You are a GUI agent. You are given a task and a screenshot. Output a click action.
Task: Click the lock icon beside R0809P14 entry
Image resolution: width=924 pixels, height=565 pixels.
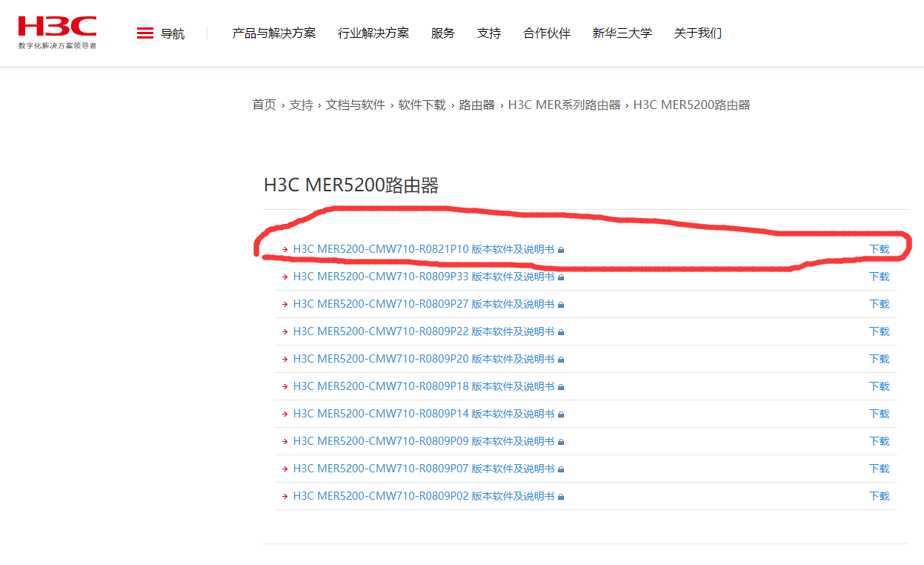pyautogui.click(x=561, y=414)
